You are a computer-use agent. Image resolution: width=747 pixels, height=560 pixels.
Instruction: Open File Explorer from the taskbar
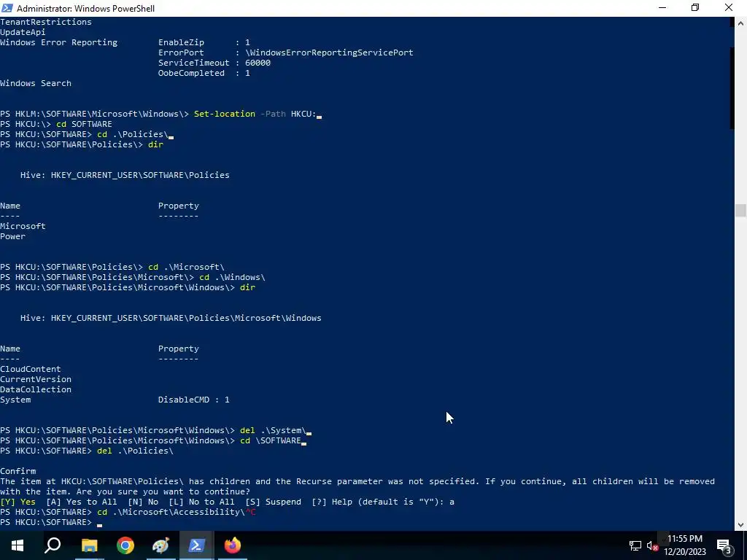pos(89,545)
